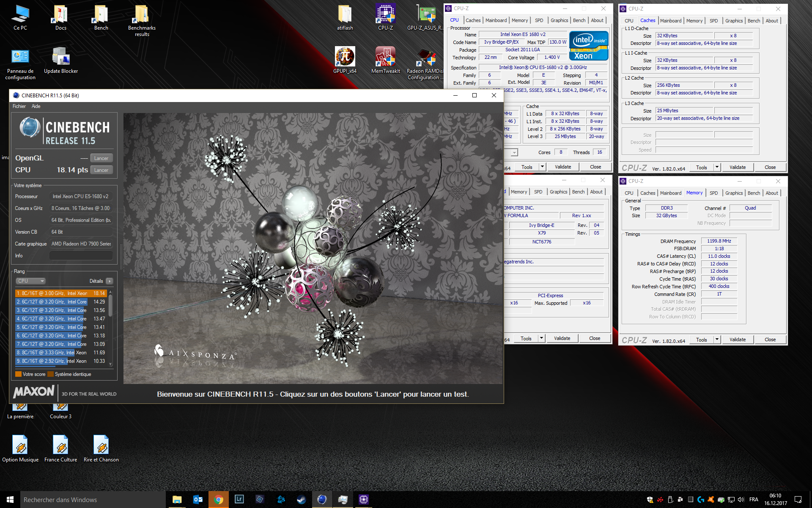
Task: Select ranking row 2 scoring 14.29
Action: click(x=61, y=302)
